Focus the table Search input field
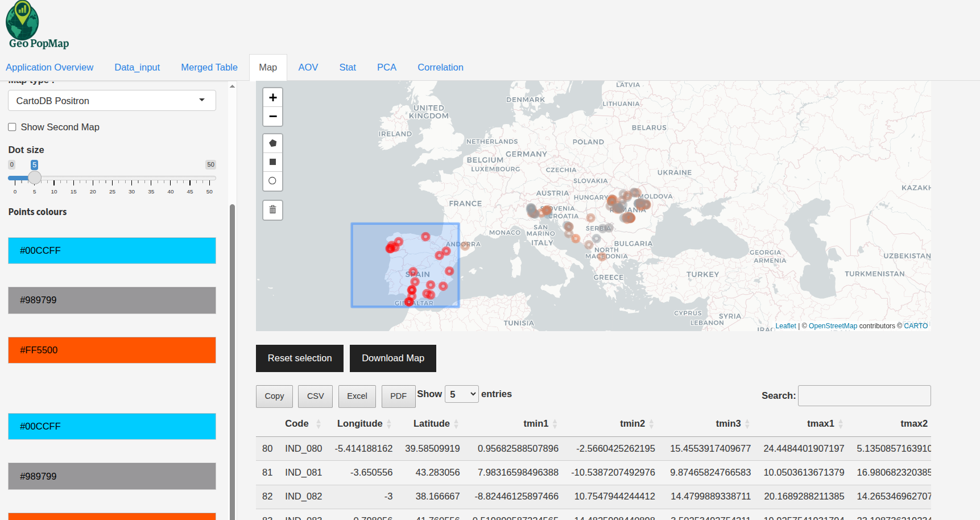The image size is (980, 520). (x=864, y=396)
